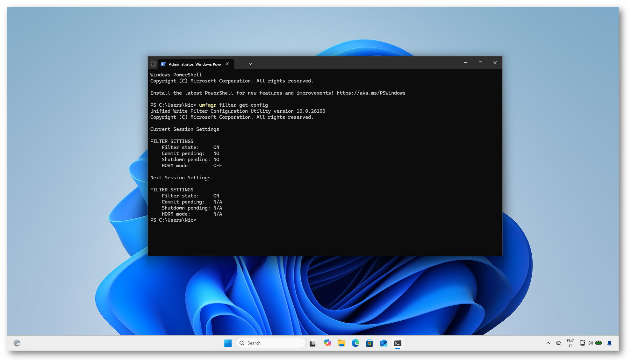Close the Terminal window
This screenshot has width=632, height=364.
click(495, 63)
